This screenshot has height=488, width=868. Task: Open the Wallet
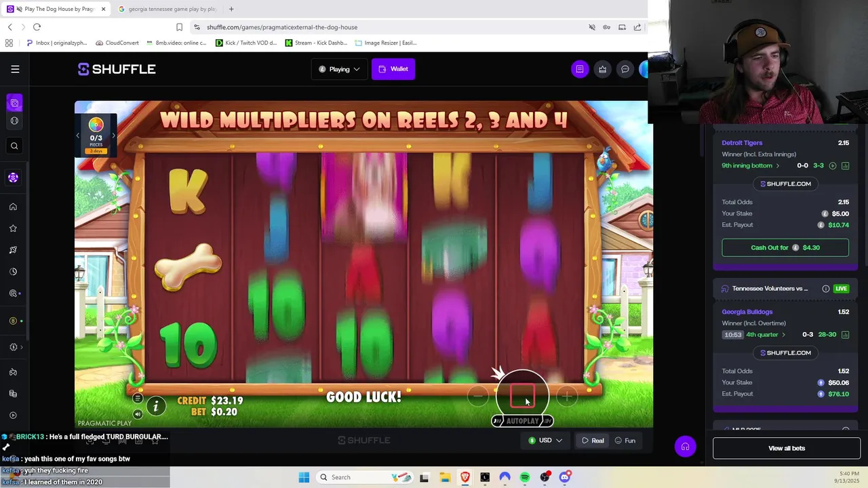(393, 69)
